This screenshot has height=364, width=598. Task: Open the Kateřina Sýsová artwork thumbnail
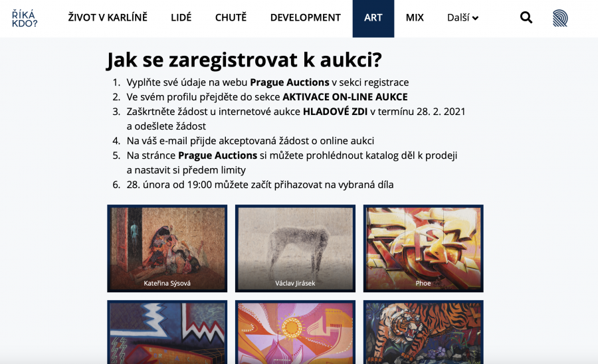coord(167,248)
